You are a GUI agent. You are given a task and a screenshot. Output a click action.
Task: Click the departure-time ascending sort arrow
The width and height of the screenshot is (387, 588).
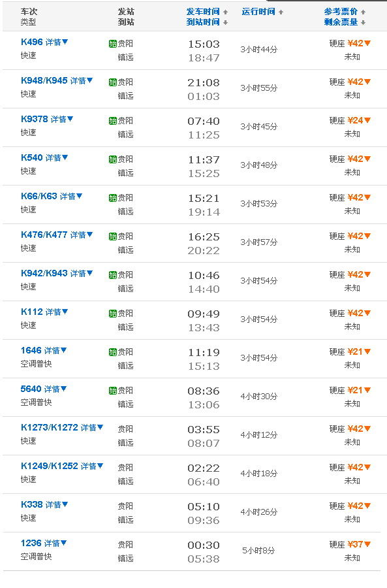[226, 12]
